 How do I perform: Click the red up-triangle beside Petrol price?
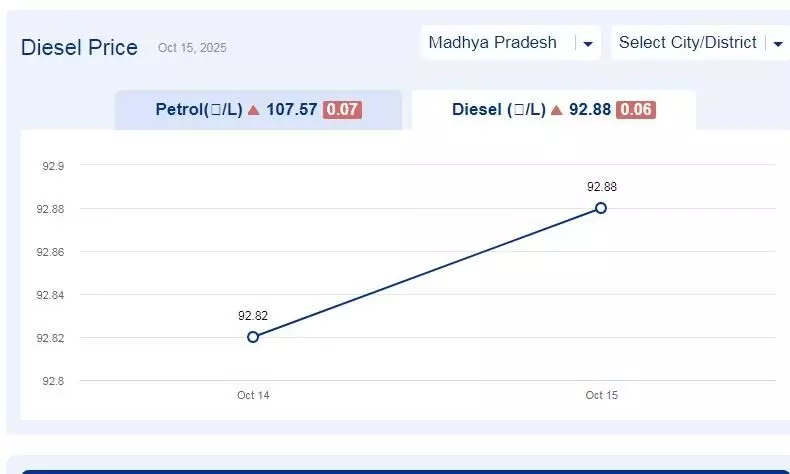[x=254, y=110]
